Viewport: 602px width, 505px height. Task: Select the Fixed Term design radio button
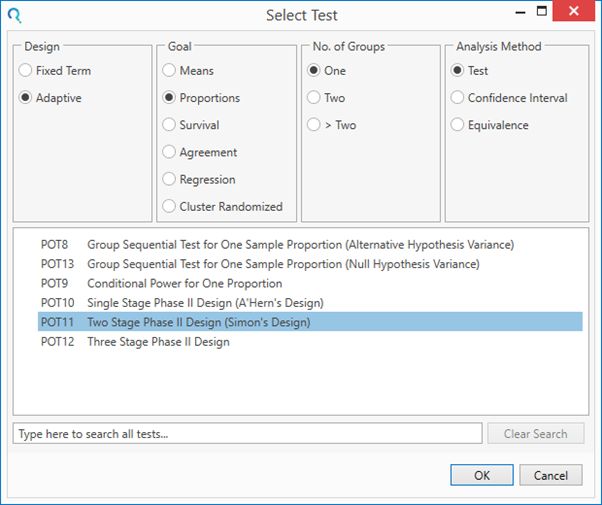[x=25, y=71]
